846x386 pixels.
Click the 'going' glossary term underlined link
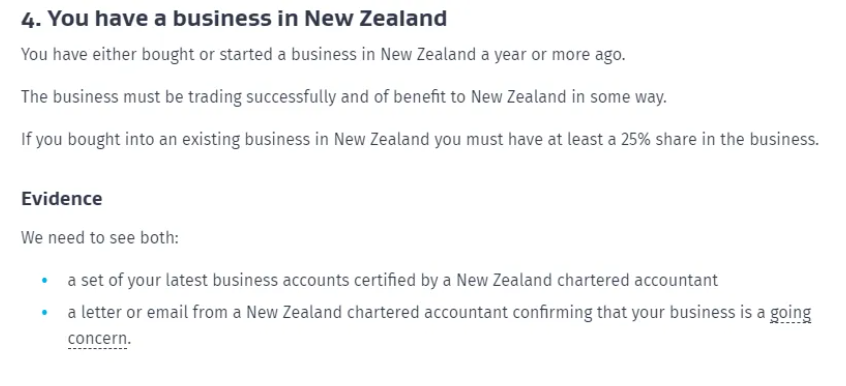(x=790, y=313)
